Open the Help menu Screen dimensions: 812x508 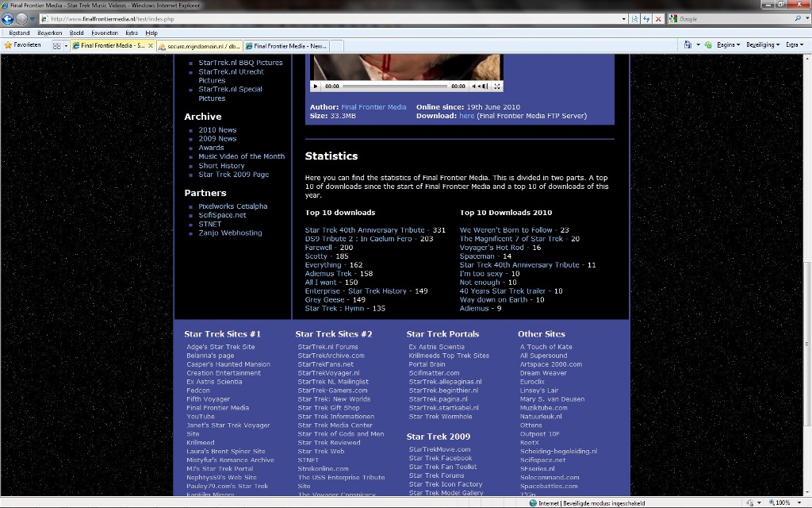point(151,33)
